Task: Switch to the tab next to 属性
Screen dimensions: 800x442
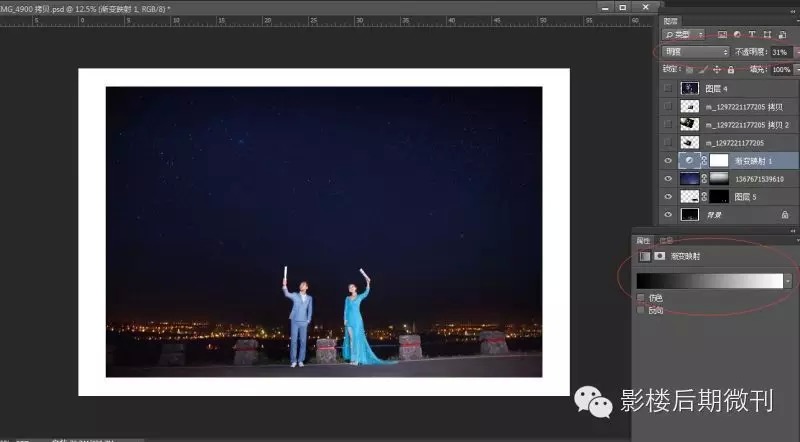Action: [666, 240]
